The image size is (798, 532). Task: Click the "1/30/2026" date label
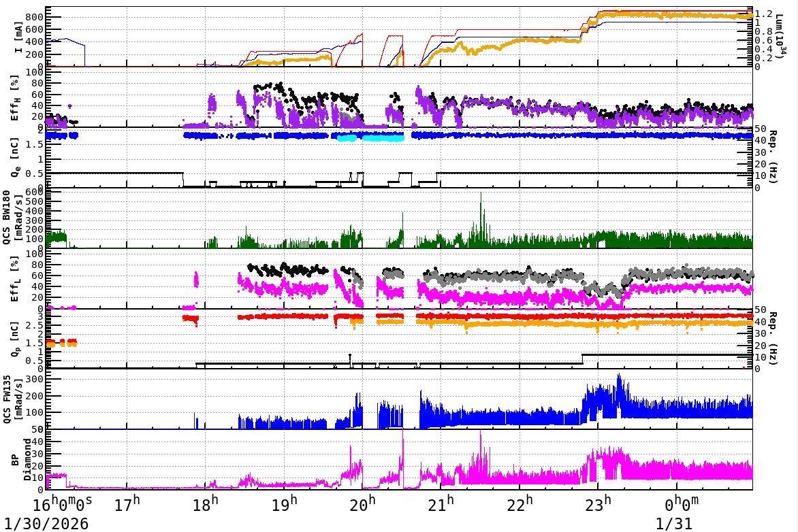(x=46, y=523)
